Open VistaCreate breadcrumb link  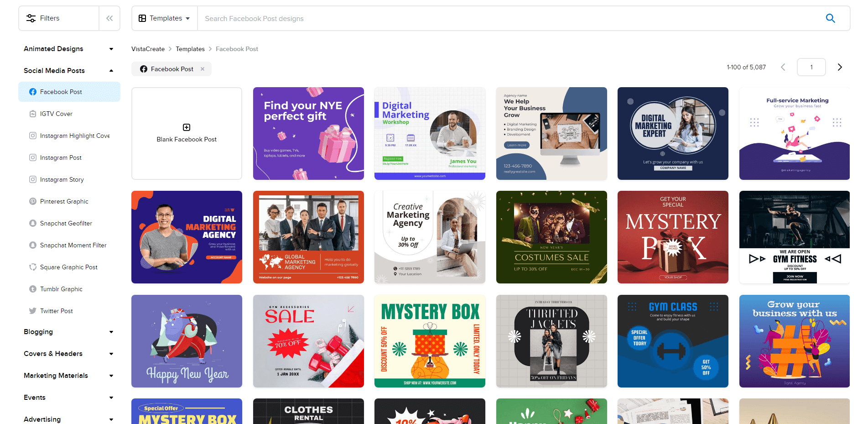pyautogui.click(x=148, y=49)
